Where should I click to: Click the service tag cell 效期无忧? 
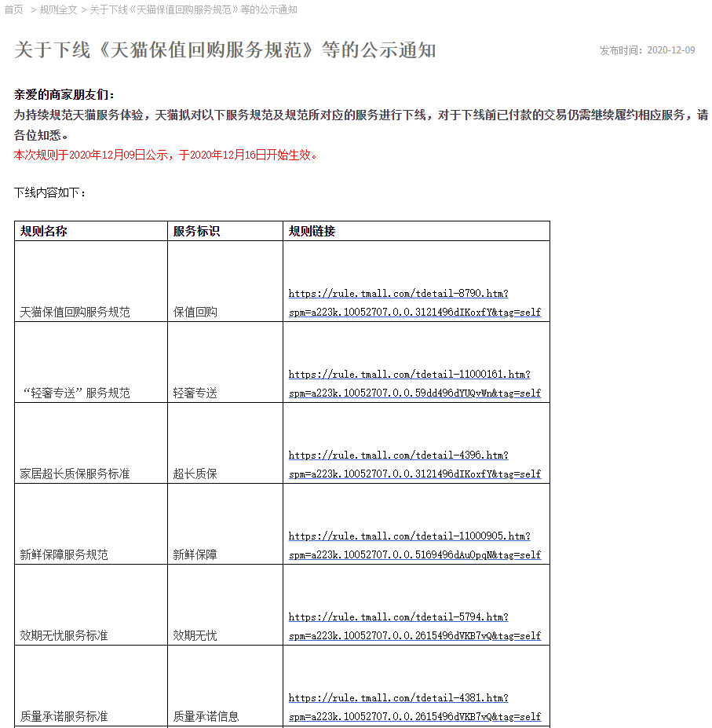coord(195,635)
